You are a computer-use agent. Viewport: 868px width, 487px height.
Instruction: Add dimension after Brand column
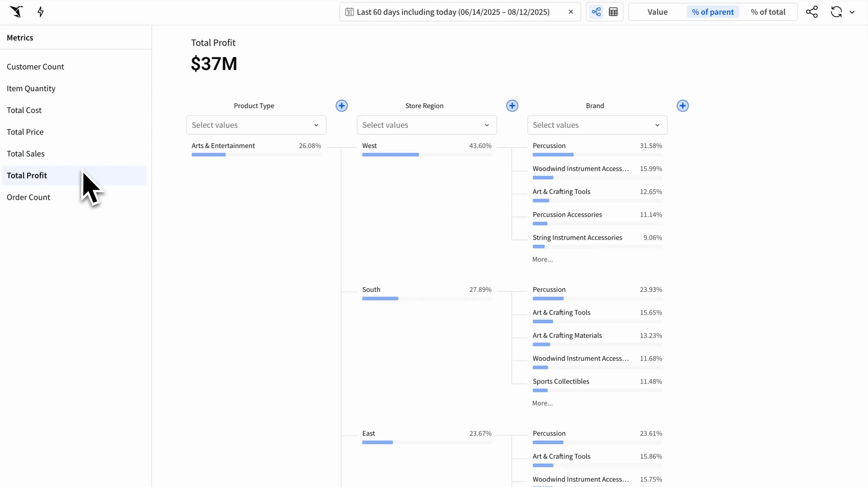(682, 106)
